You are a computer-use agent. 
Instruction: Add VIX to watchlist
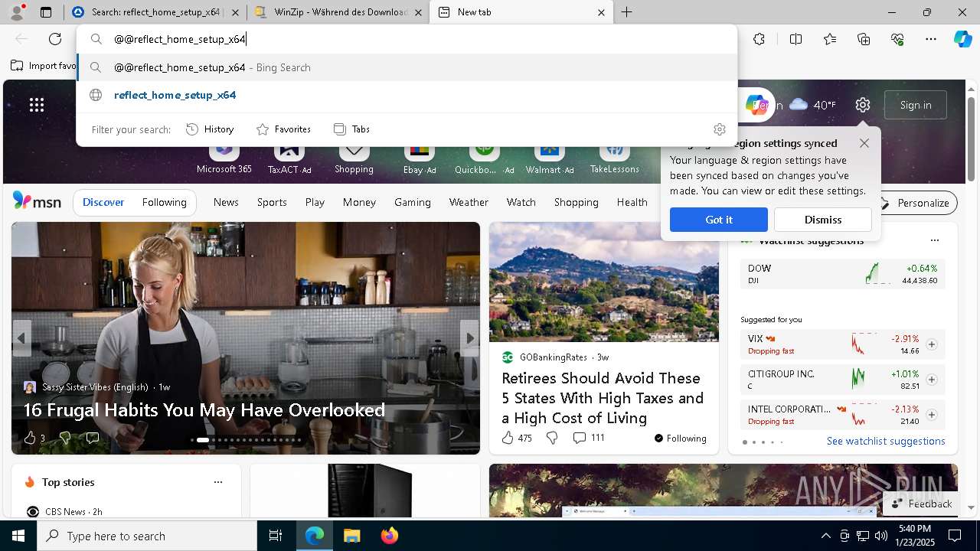coord(931,344)
